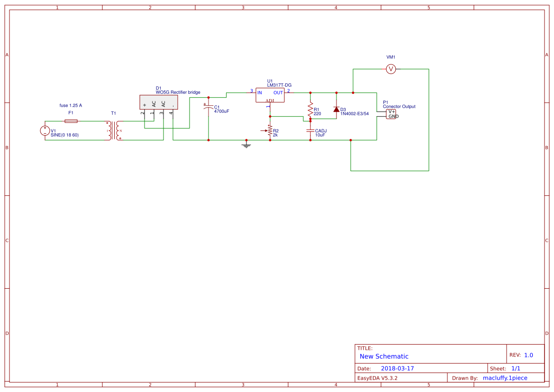Image resolution: width=554 pixels, height=392 pixels.
Task: Select the Date field showing 2018-03-17
Action: (398, 368)
